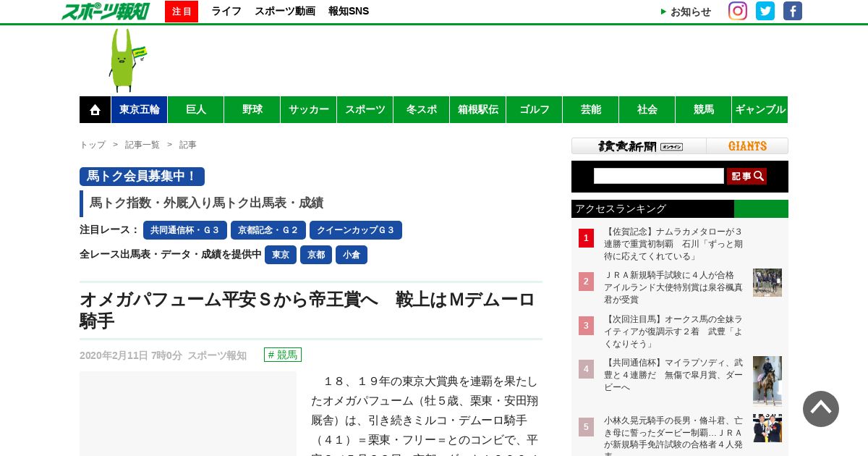Click the ranking 4 horse race thumbnail
The width and height of the screenshot is (868, 456).
click(767, 381)
